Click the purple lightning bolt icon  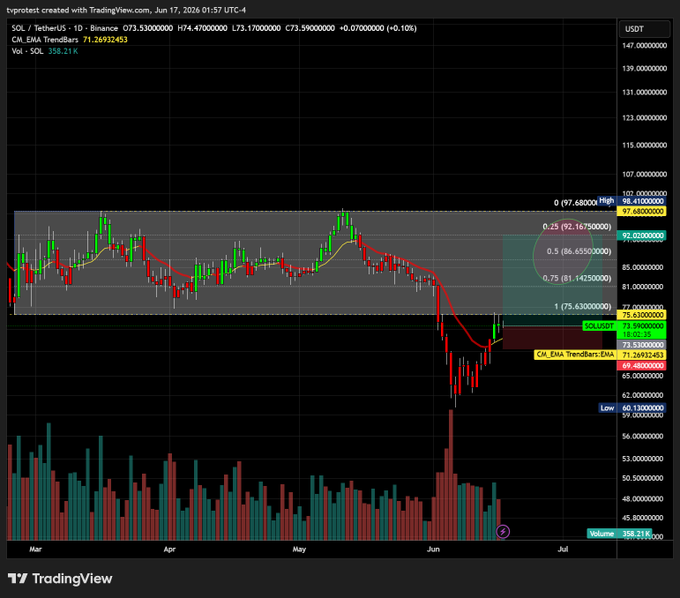coord(503,531)
